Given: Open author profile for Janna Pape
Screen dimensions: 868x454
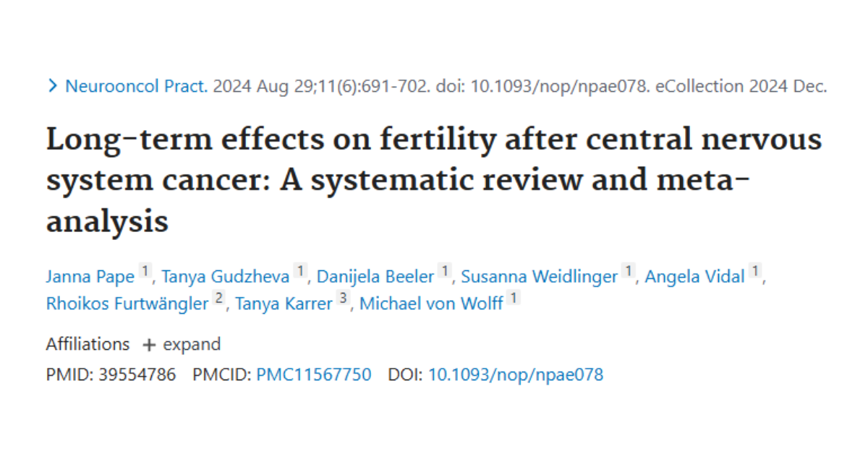Looking at the screenshot, I should pyautogui.click(x=90, y=276).
